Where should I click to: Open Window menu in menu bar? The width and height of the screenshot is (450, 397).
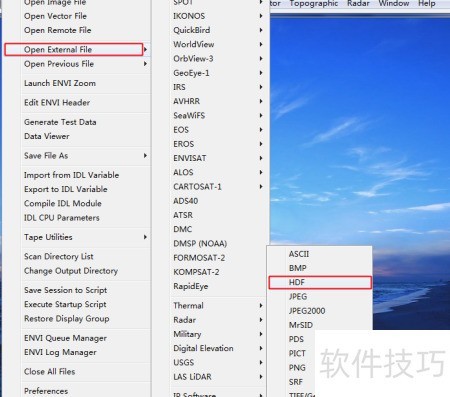394,4
